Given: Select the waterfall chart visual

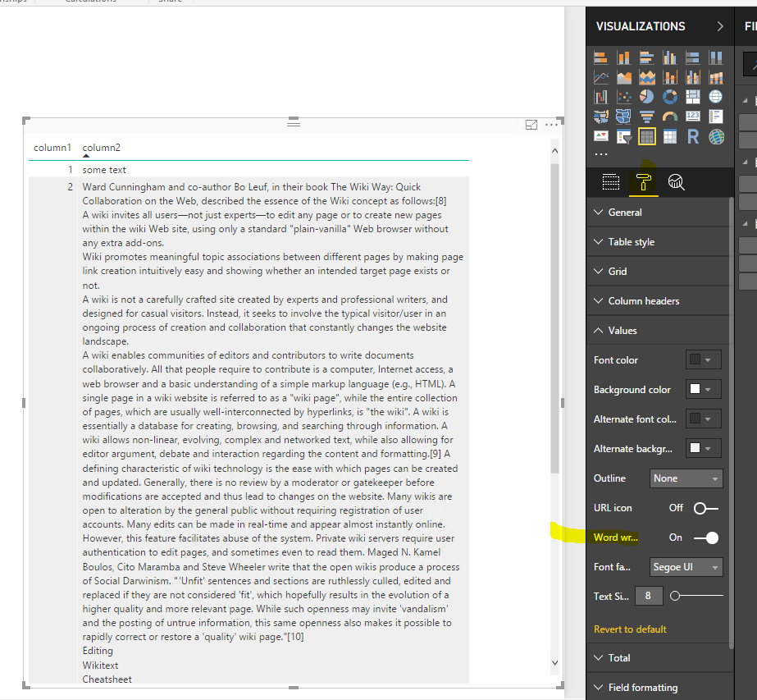Looking at the screenshot, I should pos(600,97).
